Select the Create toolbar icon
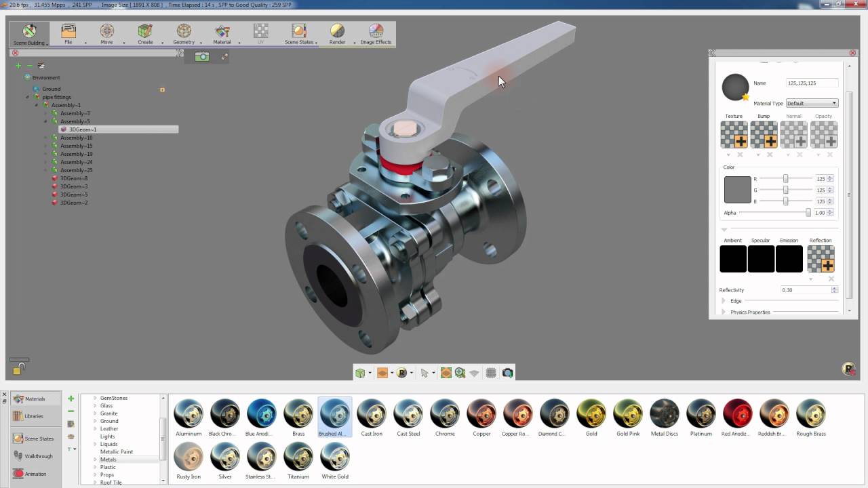This screenshot has width=868, height=488. [145, 34]
